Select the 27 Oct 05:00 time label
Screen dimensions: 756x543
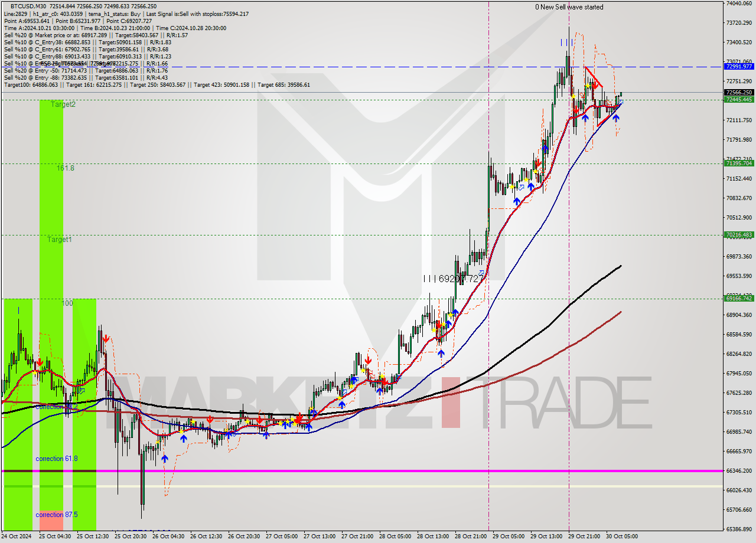coord(281,537)
